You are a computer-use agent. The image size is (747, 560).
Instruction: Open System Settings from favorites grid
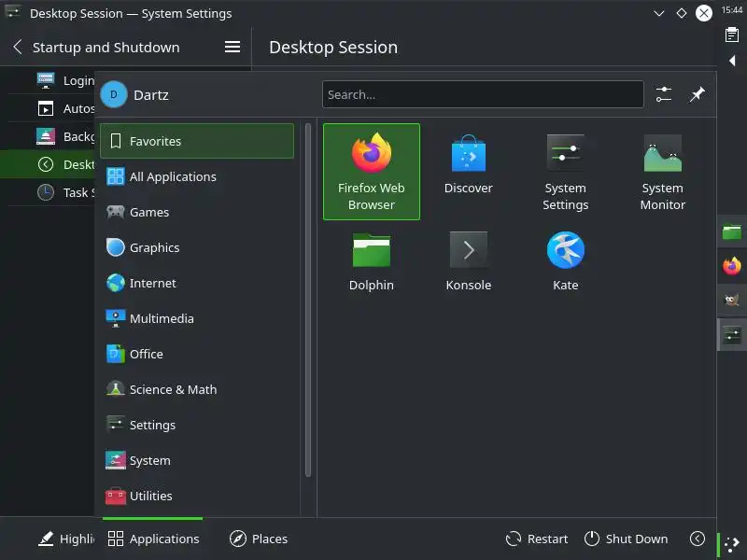pyautogui.click(x=566, y=172)
